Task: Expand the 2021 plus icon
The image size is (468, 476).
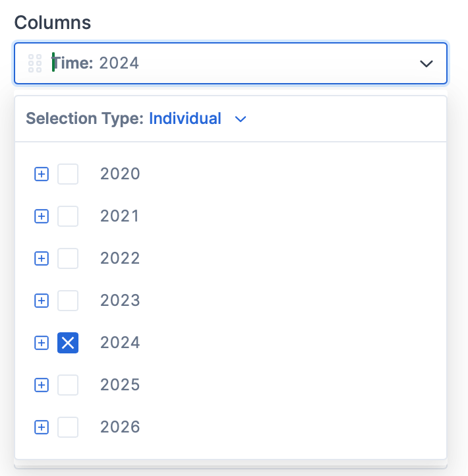Action: pyautogui.click(x=42, y=216)
